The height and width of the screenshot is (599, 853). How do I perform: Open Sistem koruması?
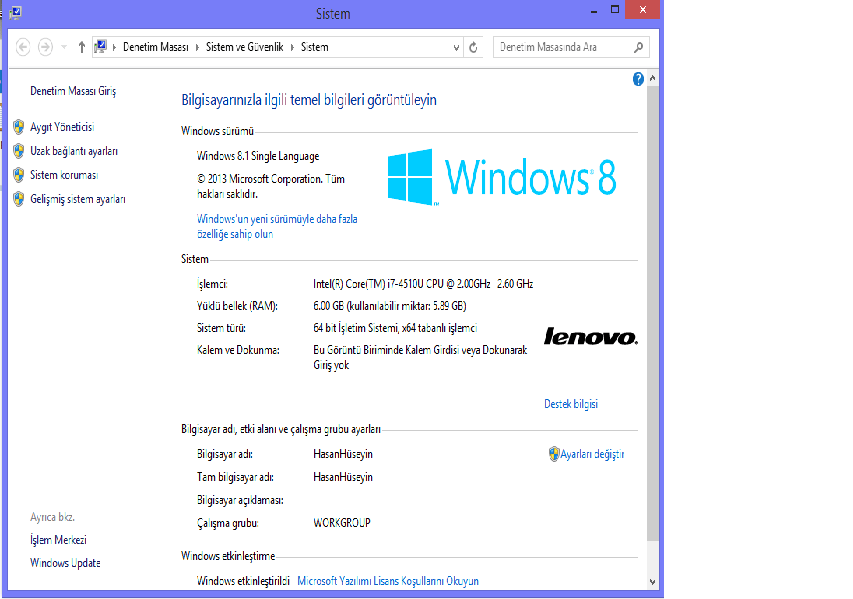point(64,175)
